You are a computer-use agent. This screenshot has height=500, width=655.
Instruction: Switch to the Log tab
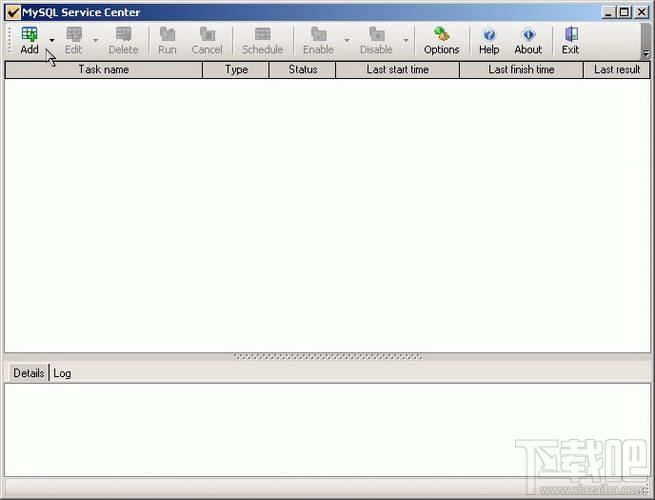[x=62, y=373]
